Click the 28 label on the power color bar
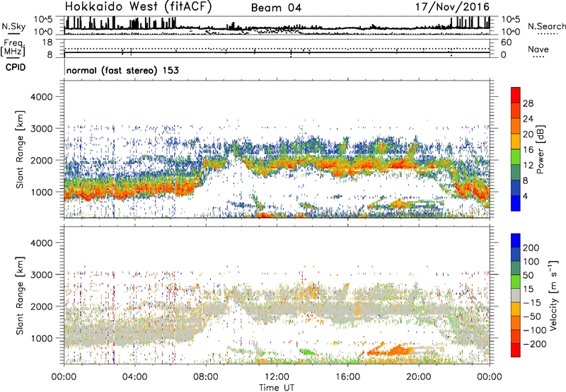Screen dimensions: 566x392 click(528, 103)
